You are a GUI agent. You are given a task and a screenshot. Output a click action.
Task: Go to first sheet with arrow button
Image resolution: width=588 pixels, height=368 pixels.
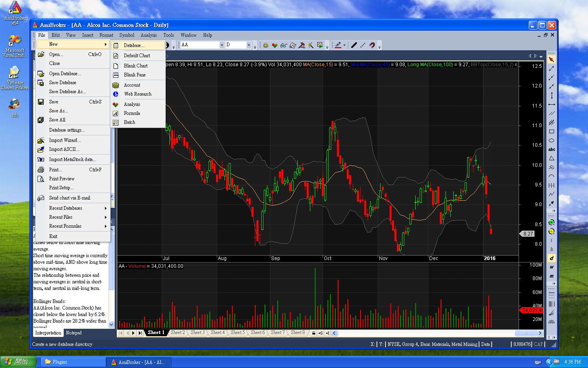120,333
